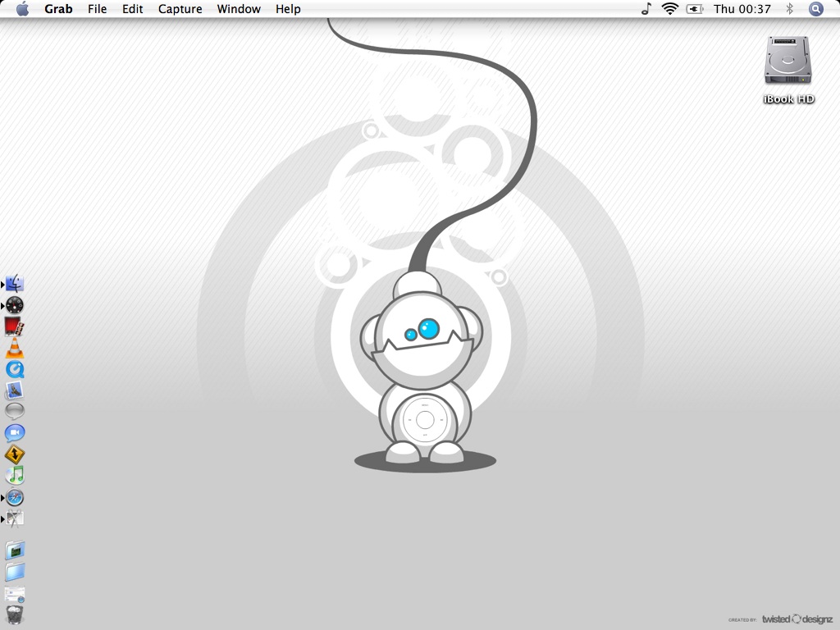Image resolution: width=840 pixels, height=630 pixels.
Task: Open the dock folder with green picture
Action: 15,550
